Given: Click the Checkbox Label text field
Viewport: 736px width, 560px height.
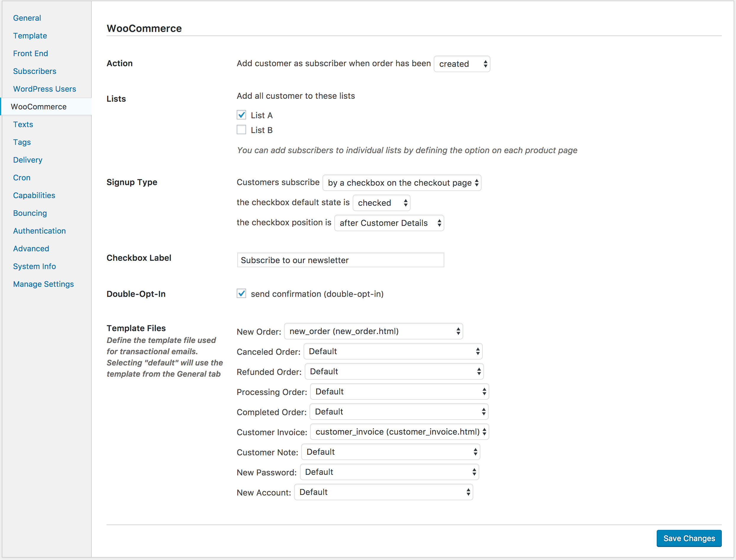Looking at the screenshot, I should click(x=340, y=260).
